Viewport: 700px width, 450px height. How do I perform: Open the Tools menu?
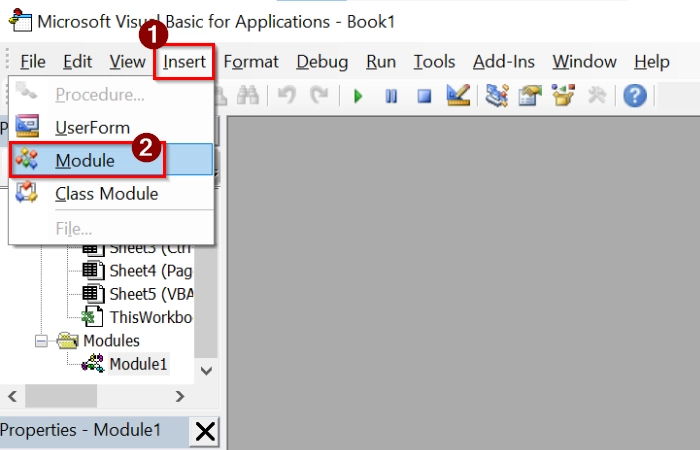point(434,62)
